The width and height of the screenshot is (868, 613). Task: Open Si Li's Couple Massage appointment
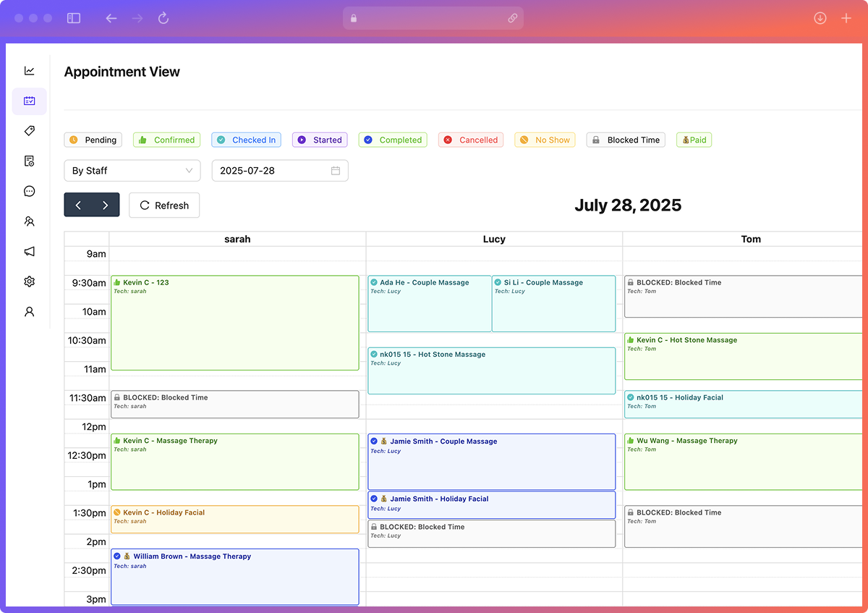point(554,304)
